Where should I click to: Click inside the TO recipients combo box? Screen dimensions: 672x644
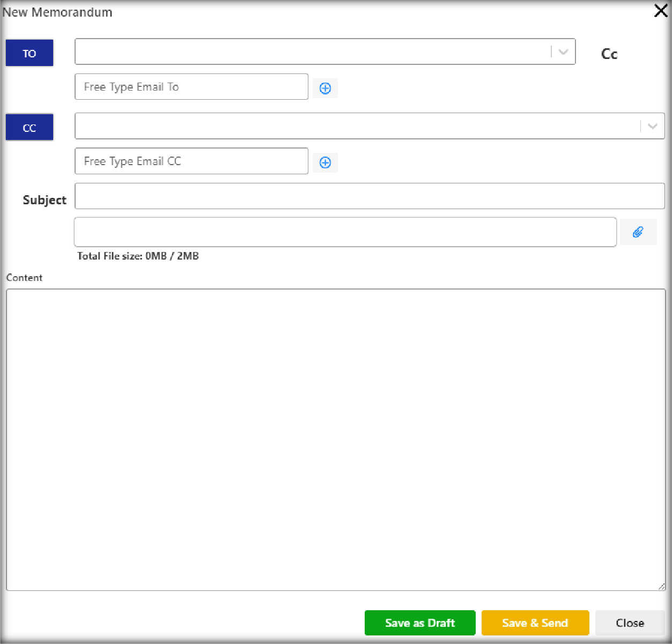311,52
